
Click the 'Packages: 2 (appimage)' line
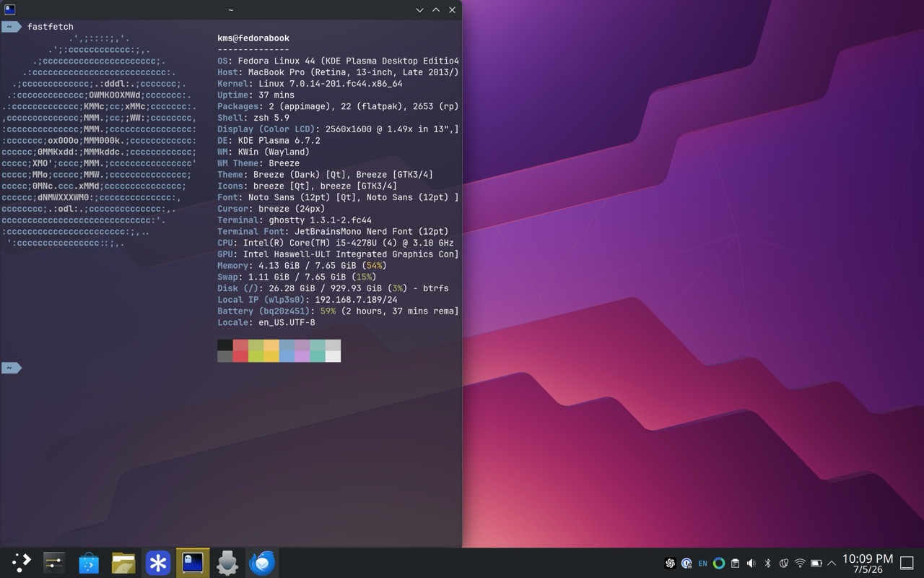point(338,106)
